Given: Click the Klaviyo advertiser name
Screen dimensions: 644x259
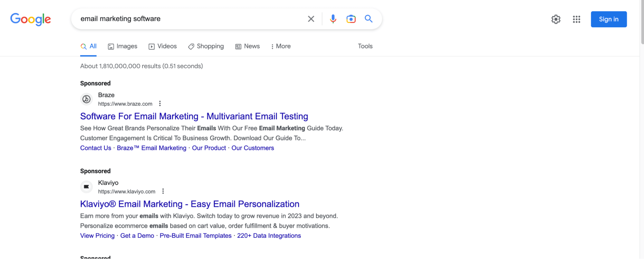Looking at the screenshot, I should [108, 183].
